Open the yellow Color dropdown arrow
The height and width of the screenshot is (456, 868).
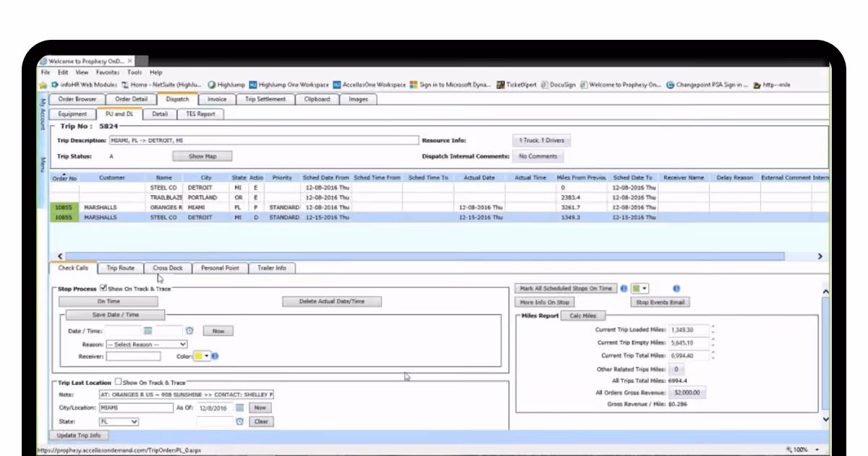coord(207,356)
